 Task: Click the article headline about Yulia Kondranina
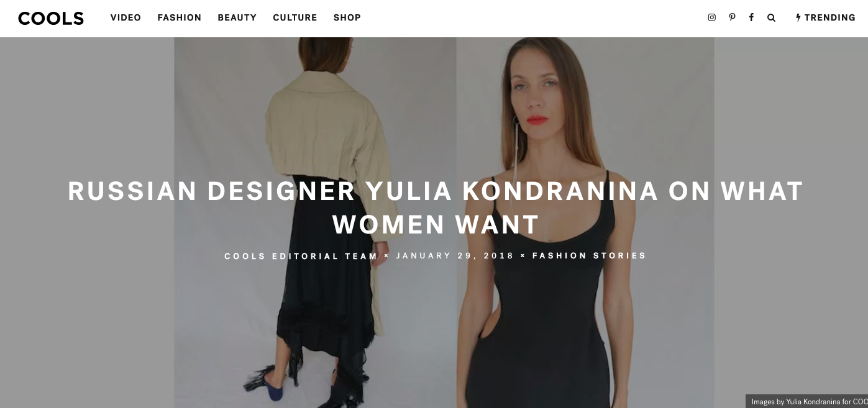coord(435,207)
